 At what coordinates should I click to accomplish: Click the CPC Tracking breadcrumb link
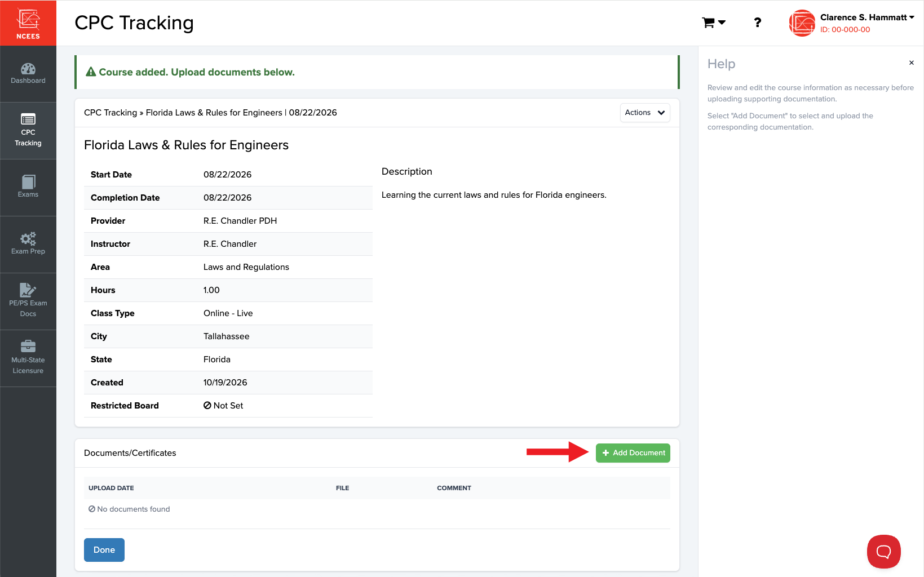pyautogui.click(x=110, y=113)
